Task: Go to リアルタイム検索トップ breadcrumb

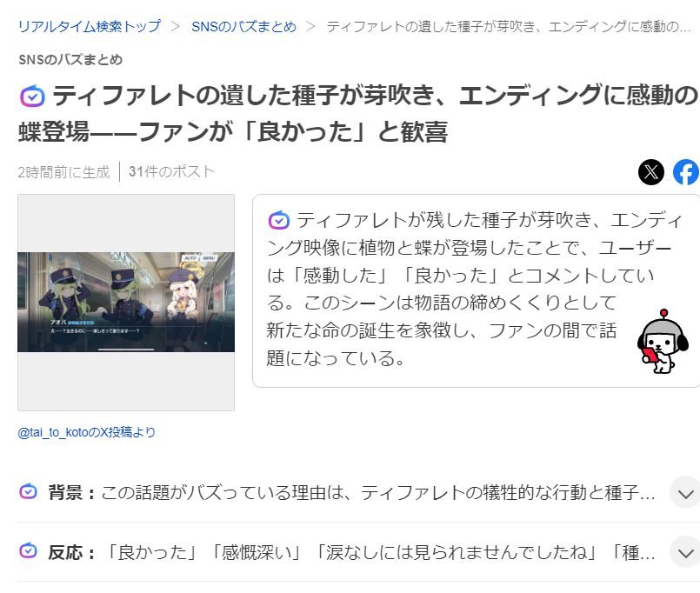Action: point(90,26)
